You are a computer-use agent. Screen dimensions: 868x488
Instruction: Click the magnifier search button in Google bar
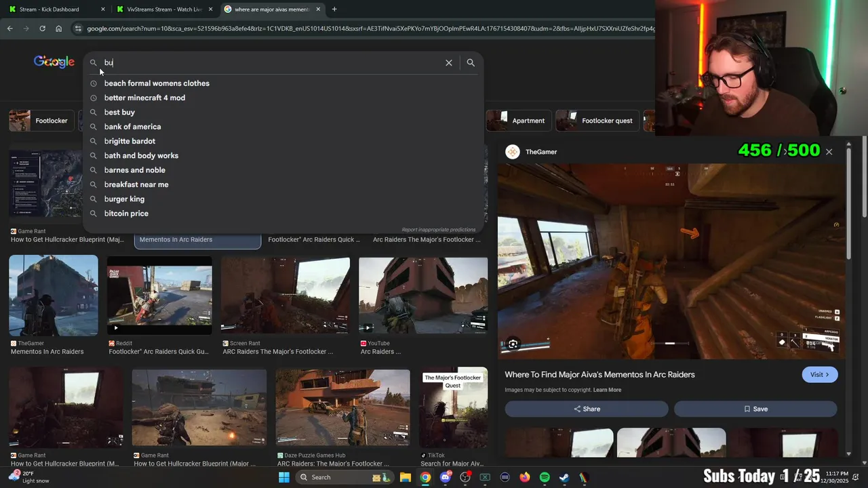click(471, 62)
